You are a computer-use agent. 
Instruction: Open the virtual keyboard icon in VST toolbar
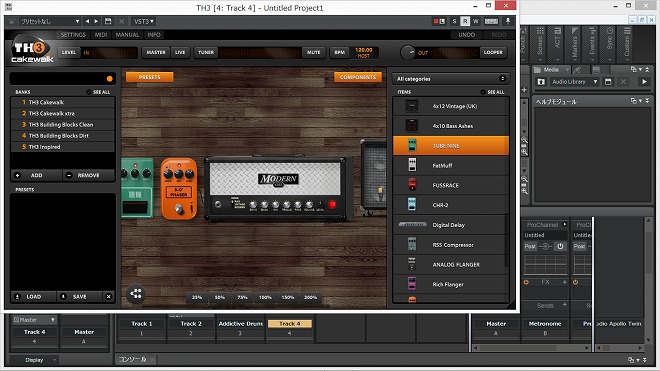pos(491,21)
